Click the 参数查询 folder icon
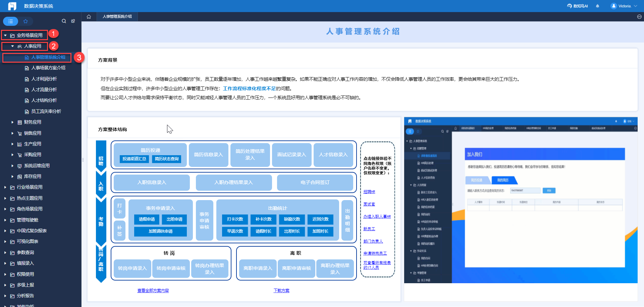644x307 pixels. click(12, 253)
